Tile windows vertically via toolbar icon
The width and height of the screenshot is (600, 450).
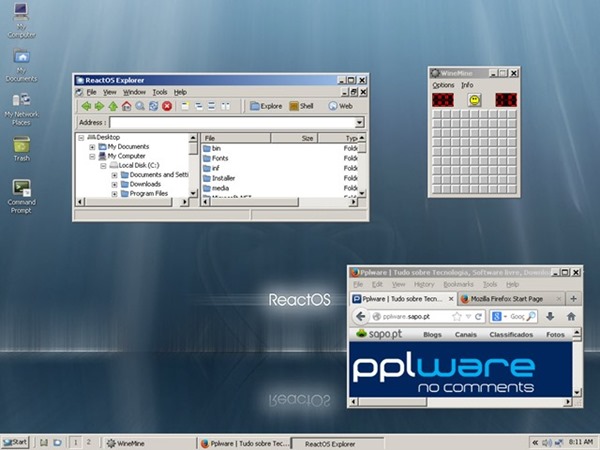[x=225, y=106]
